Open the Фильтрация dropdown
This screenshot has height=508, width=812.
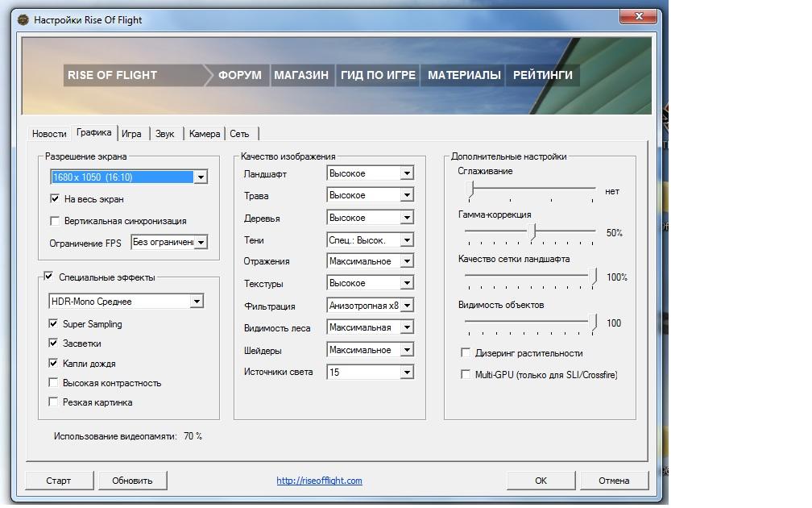pyautogui.click(x=407, y=306)
